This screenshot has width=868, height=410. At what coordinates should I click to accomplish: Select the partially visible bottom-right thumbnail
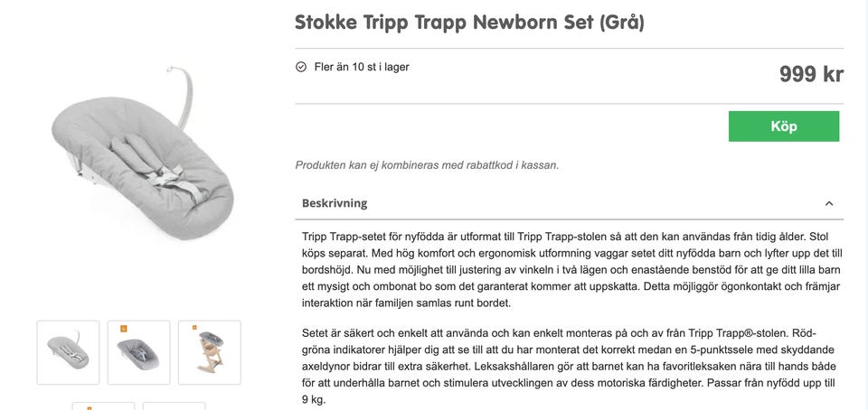[174, 405]
